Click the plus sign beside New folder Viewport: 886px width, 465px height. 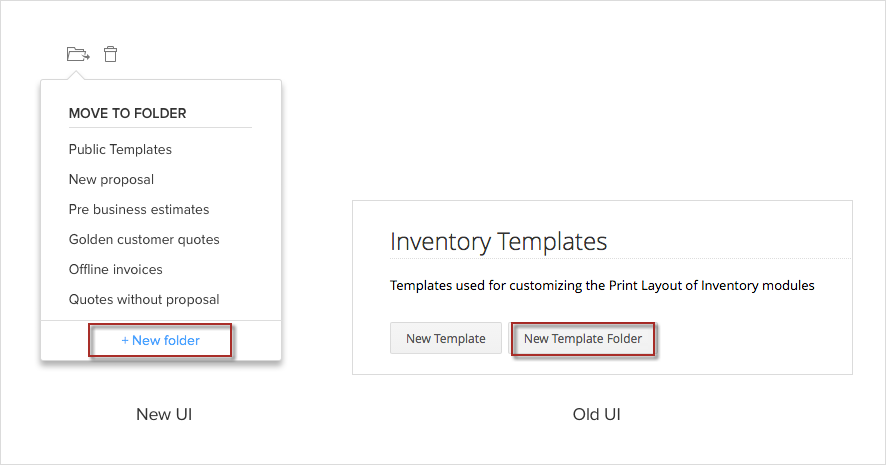(x=125, y=340)
